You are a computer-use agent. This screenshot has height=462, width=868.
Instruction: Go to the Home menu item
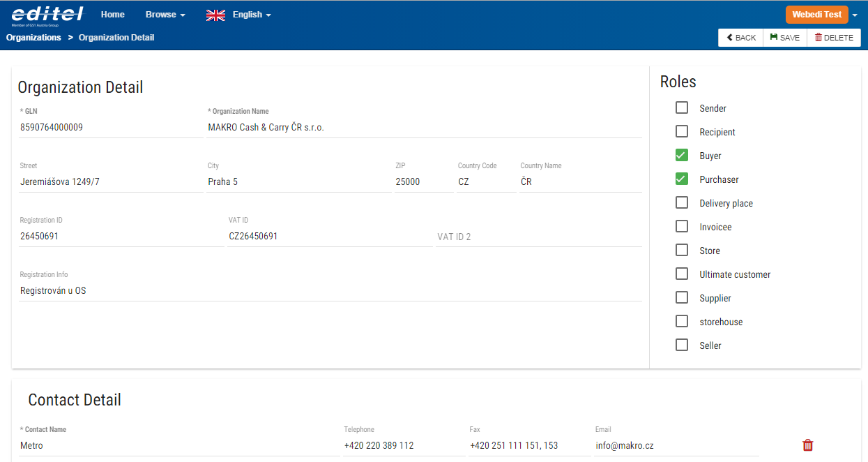pyautogui.click(x=113, y=15)
